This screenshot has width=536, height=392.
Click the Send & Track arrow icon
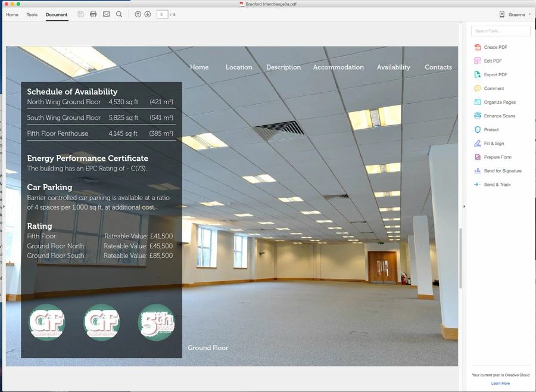pyautogui.click(x=478, y=184)
